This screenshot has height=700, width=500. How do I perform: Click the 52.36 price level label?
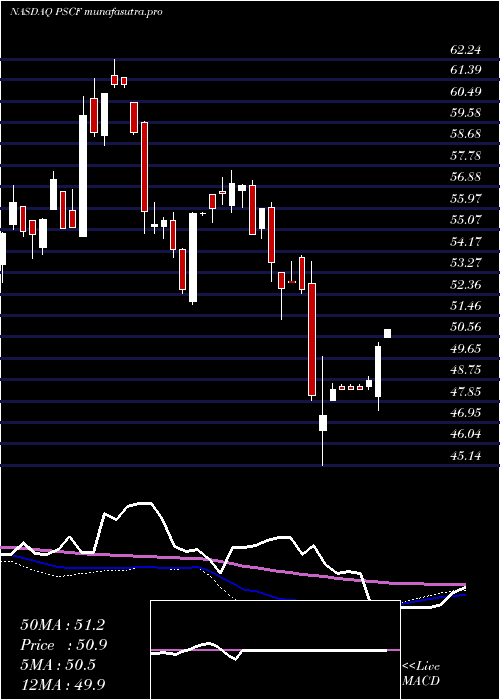tap(466, 284)
